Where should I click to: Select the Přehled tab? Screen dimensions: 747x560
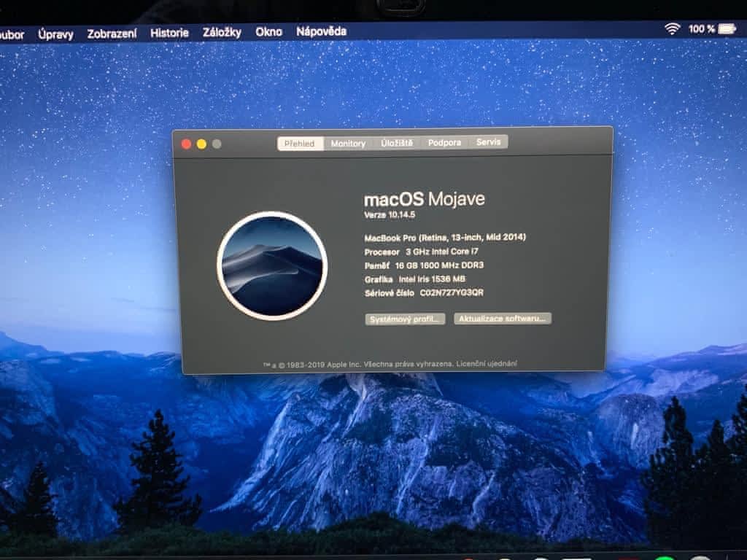(300, 144)
